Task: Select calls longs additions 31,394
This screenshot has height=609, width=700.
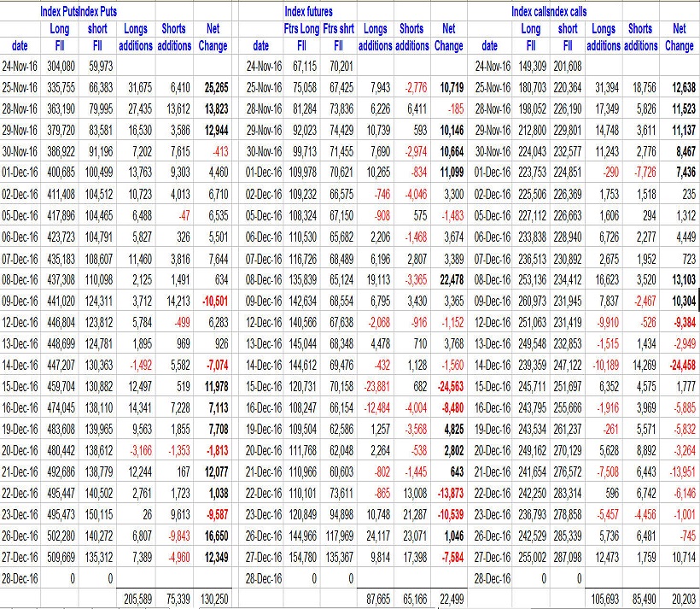Action: [x=607, y=88]
